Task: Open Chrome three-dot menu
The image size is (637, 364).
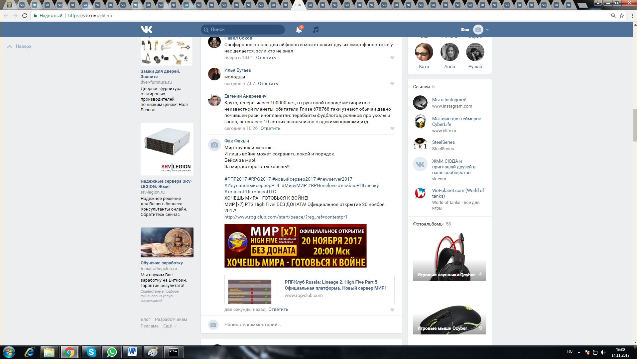Action: [x=632, y=16]
